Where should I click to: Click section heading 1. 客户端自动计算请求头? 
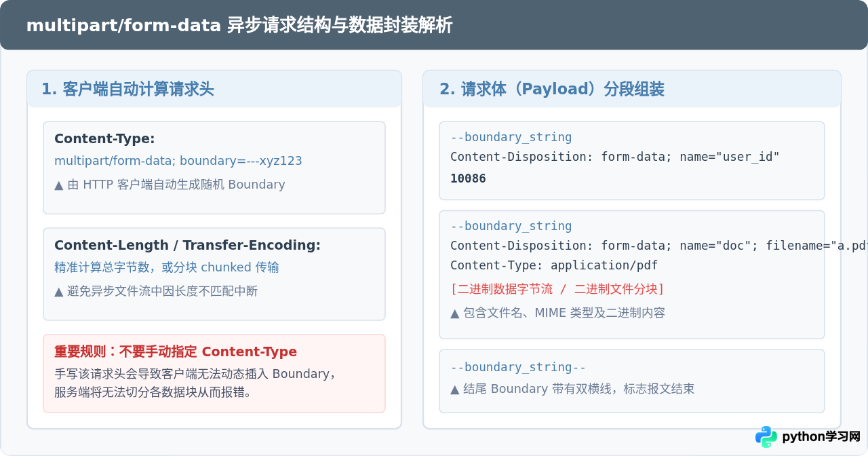pyautogui.click(x=127, y=90)
